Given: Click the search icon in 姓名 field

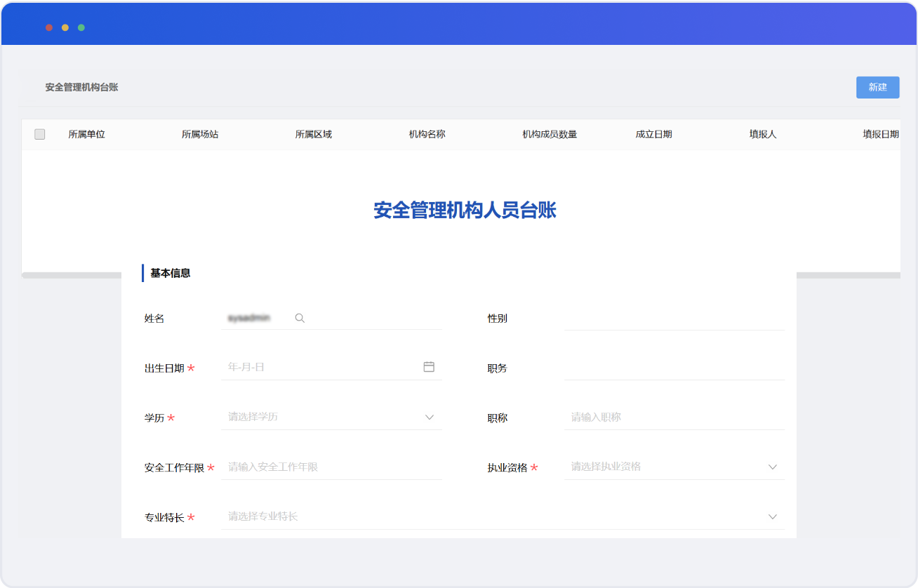Looking at the screenshot, I should 300,319.
